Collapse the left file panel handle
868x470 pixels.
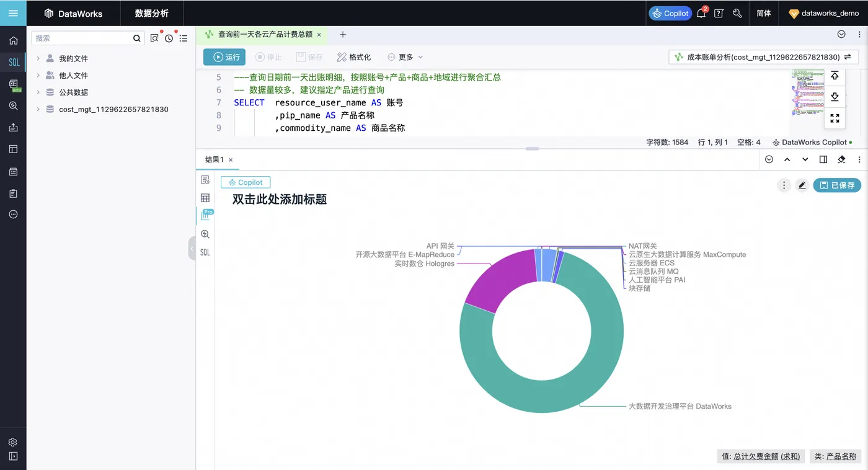192,249
